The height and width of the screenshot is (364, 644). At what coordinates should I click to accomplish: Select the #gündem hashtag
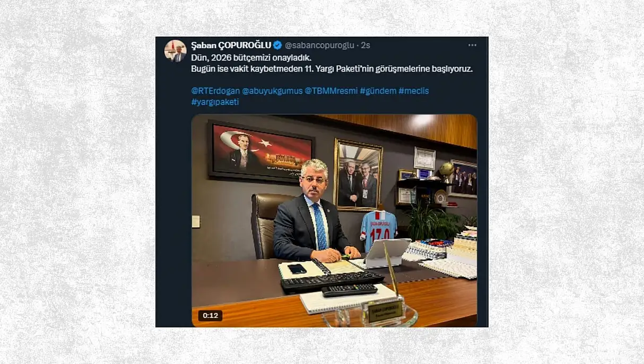[x=378, y=91]
